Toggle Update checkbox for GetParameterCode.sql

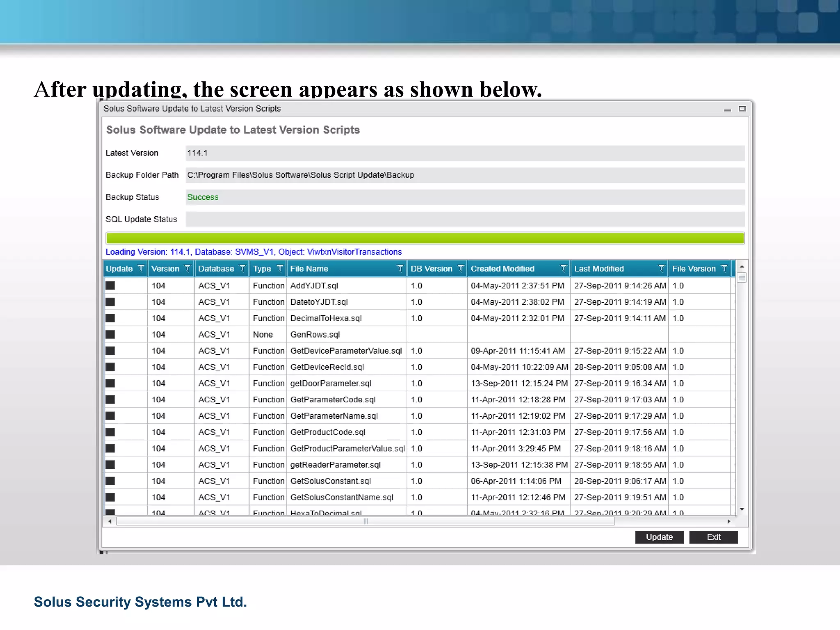click(x=110, y=399)
